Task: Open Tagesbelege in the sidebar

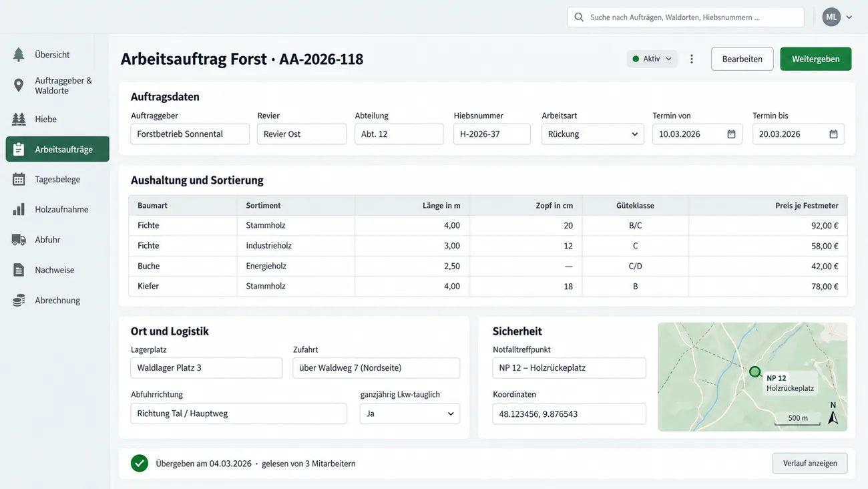Action: [x=57, y=179]
